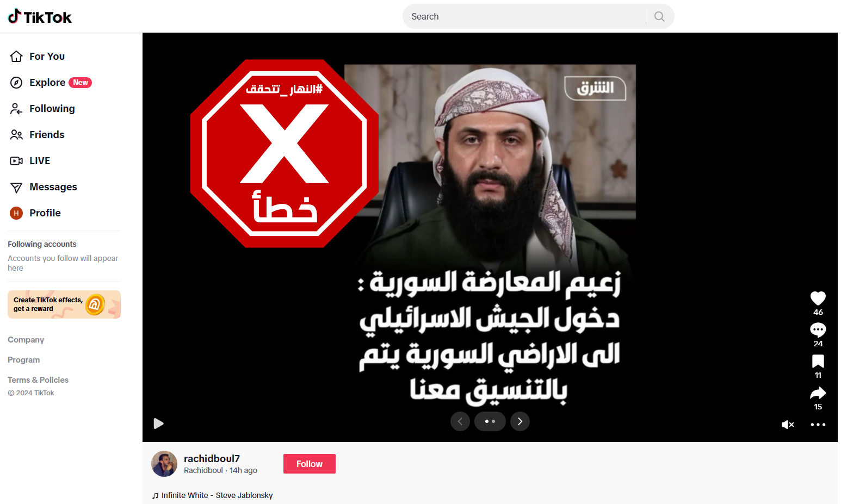Share video using arrow icon
This screenshot has height=504, width=841.
(x=818, y=393)
